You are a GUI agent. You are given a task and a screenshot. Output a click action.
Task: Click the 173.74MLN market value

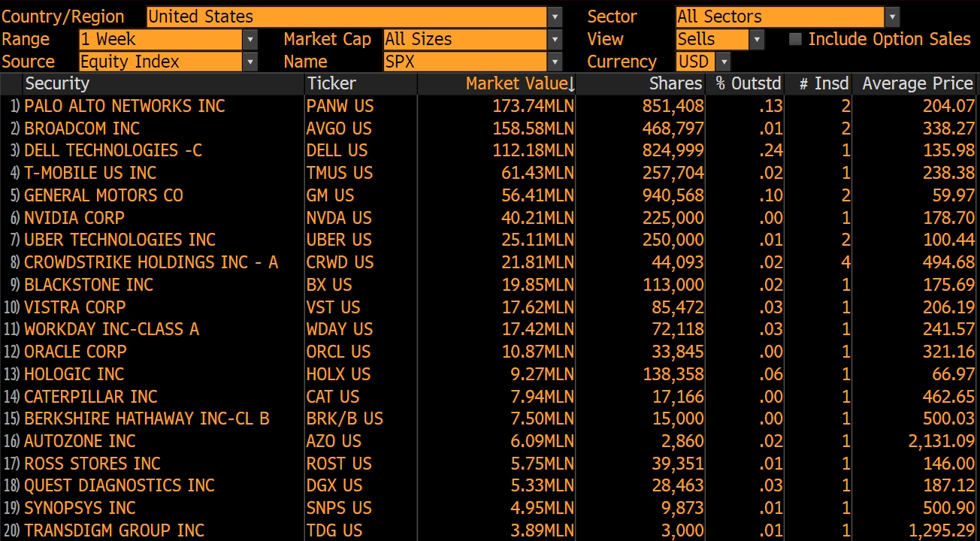point(533,106)
